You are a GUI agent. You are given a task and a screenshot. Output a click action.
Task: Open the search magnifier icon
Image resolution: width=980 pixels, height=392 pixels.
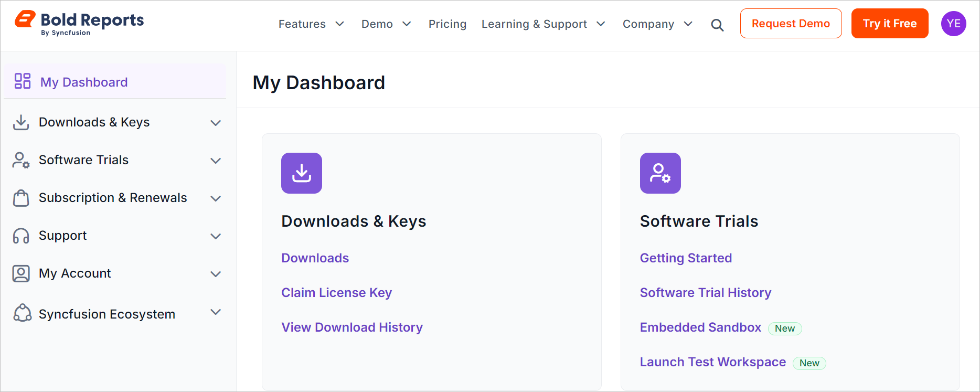click(717, 25)
